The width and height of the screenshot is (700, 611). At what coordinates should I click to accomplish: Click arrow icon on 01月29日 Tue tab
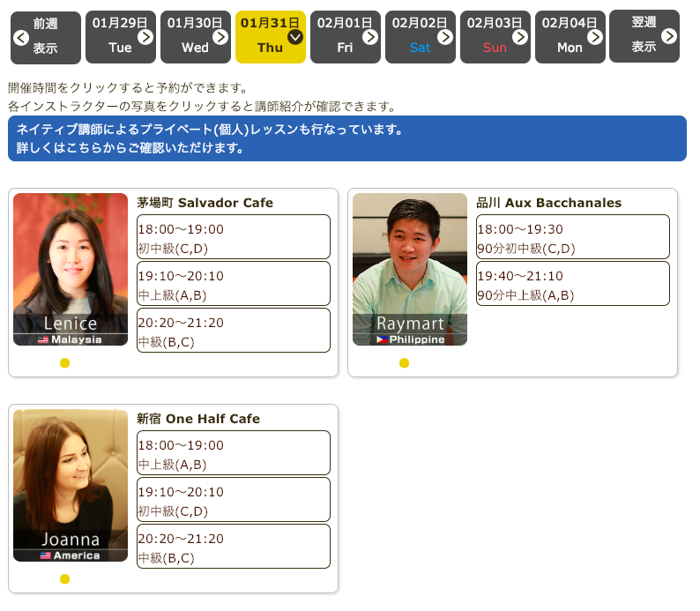pos(145,36)
